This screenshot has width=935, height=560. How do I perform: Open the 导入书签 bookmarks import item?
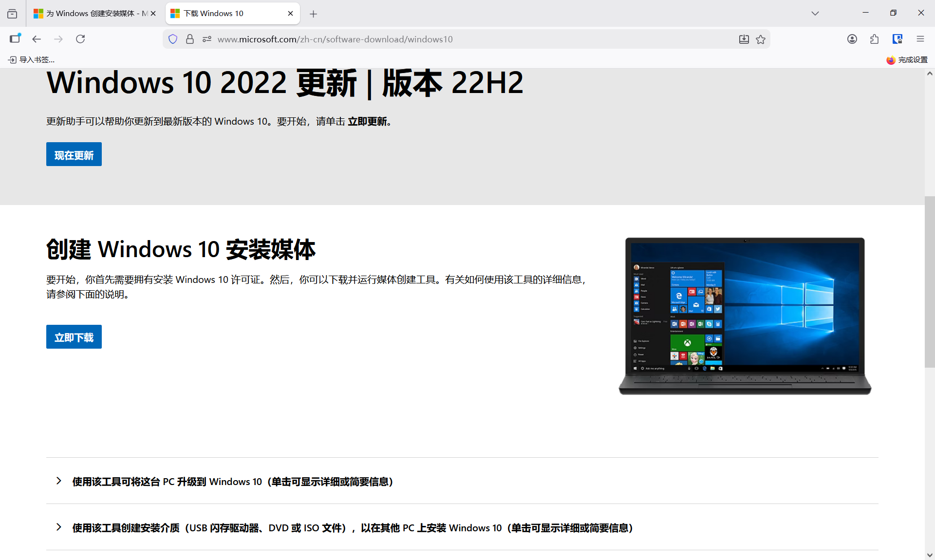point(32,60)
